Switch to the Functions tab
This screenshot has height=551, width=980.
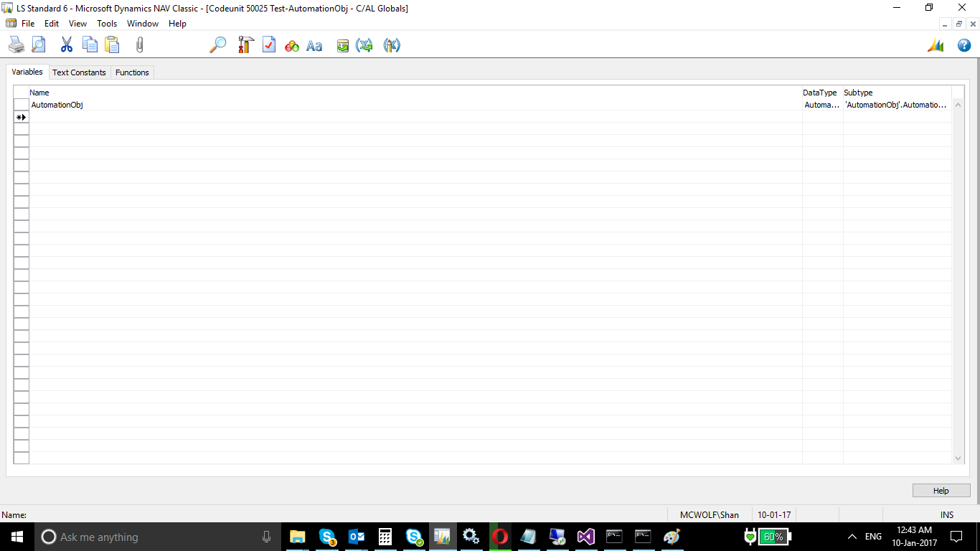[x=132, y=72]
